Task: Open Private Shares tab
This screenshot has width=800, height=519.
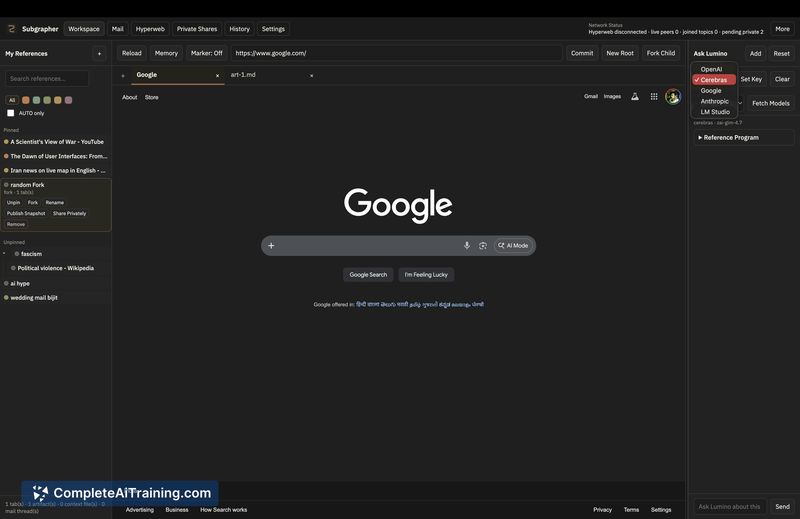Action: pos(197,29)
